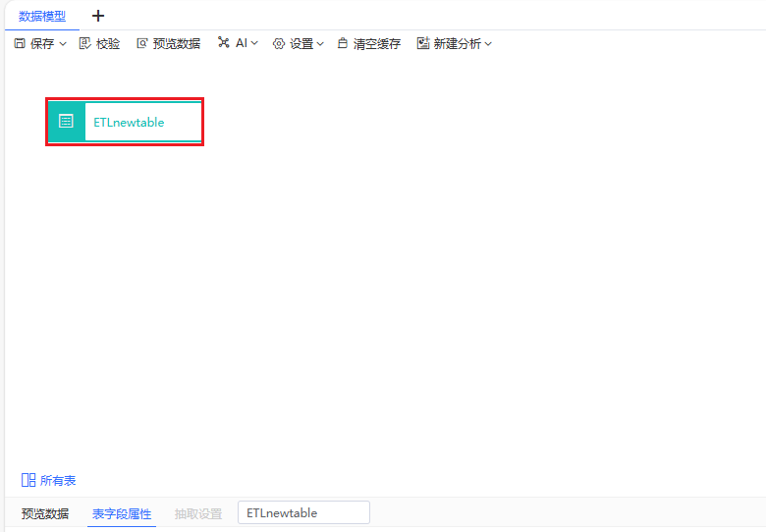
Task: Click the 校验 validation icon
Action: tap(85, 43)
